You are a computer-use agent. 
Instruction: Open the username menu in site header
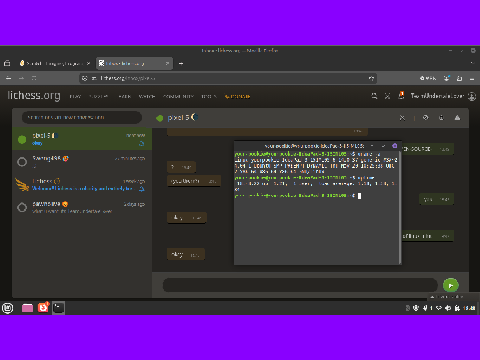coord(437,96)
